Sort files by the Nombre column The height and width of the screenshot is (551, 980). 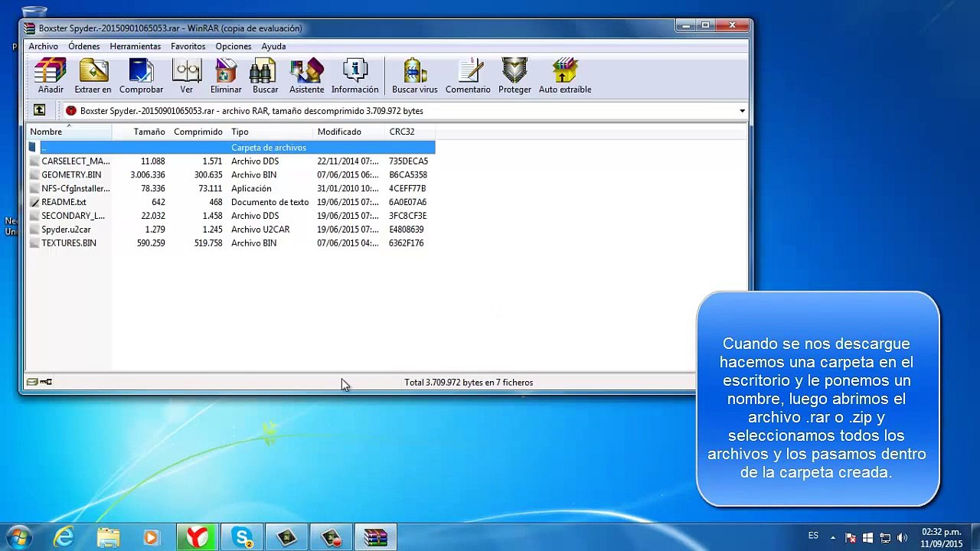tap(69, 132)
